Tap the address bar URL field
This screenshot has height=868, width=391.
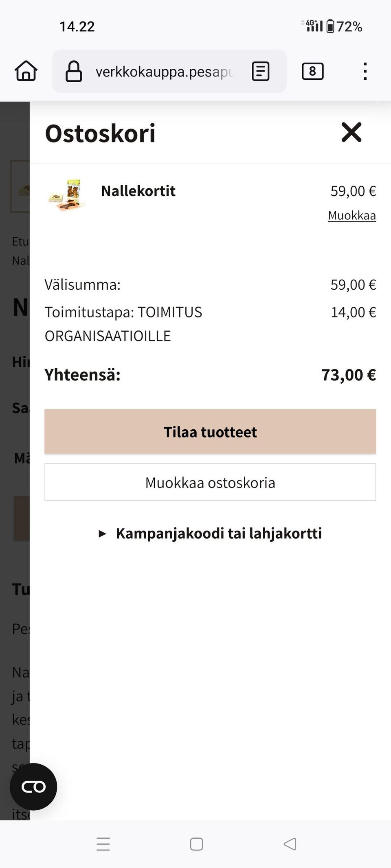(x=163, y=72)
